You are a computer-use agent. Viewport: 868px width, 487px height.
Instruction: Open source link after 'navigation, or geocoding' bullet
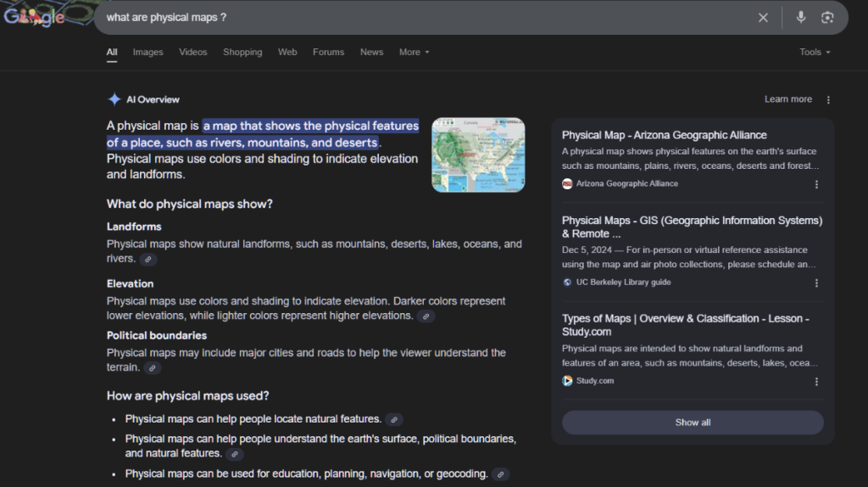coord(500,474)
